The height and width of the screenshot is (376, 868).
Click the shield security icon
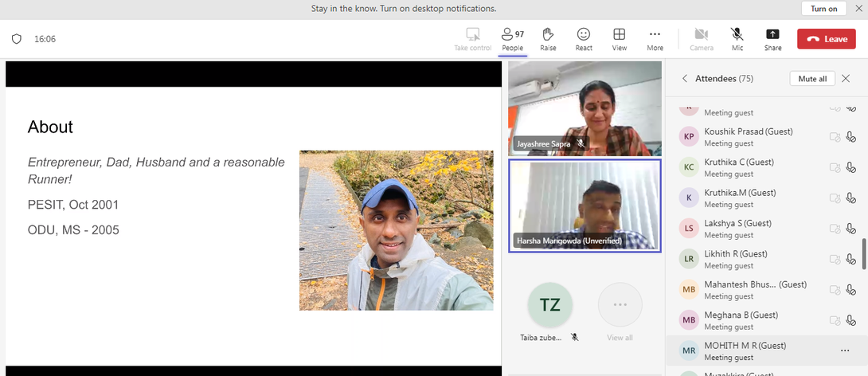(x=17, y=39)
